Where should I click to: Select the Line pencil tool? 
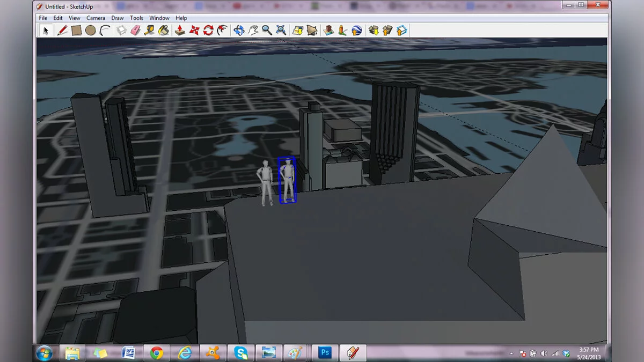(62, 31)
